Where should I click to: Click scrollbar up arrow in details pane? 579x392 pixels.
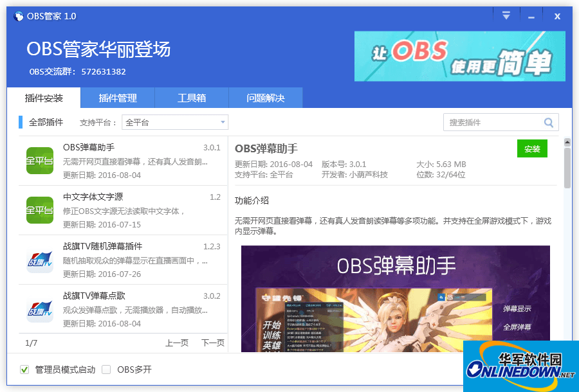click(567, 142)
